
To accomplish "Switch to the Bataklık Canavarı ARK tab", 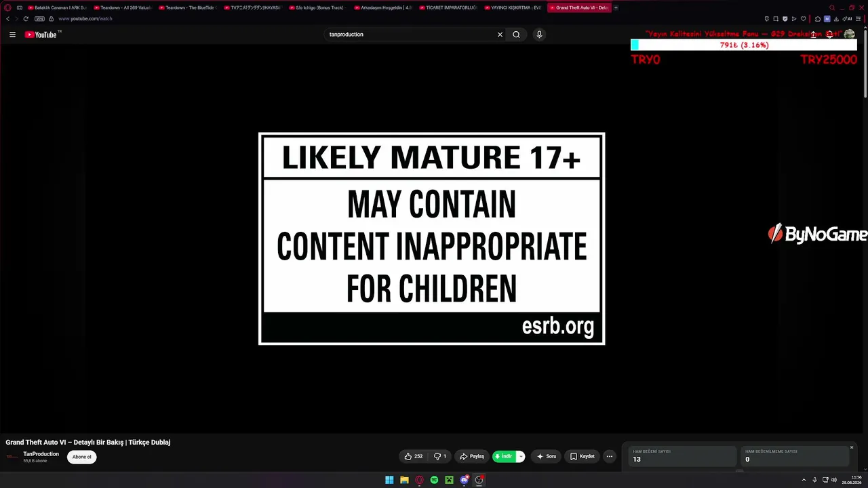I will point(58,7).
